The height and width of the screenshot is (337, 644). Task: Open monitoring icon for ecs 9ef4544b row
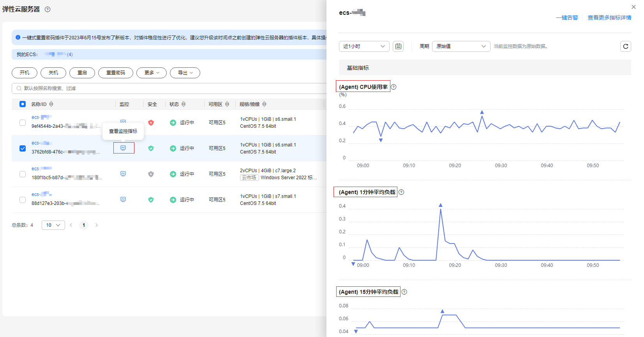coord(123,122)
